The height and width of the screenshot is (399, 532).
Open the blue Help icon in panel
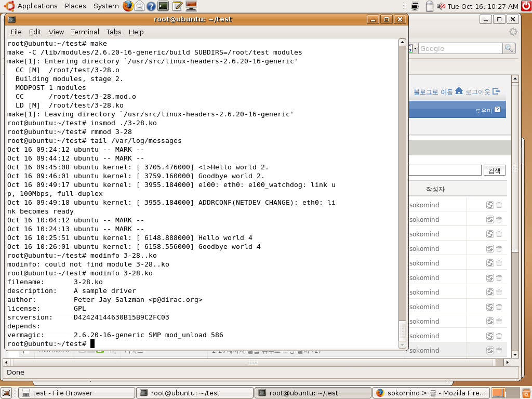[x=151, y=6]
